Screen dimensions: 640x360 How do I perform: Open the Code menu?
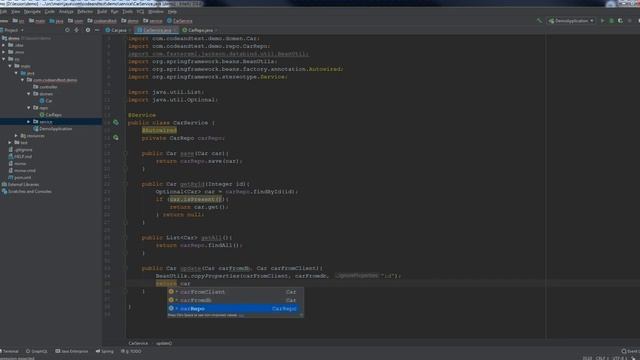click(49, 12)
